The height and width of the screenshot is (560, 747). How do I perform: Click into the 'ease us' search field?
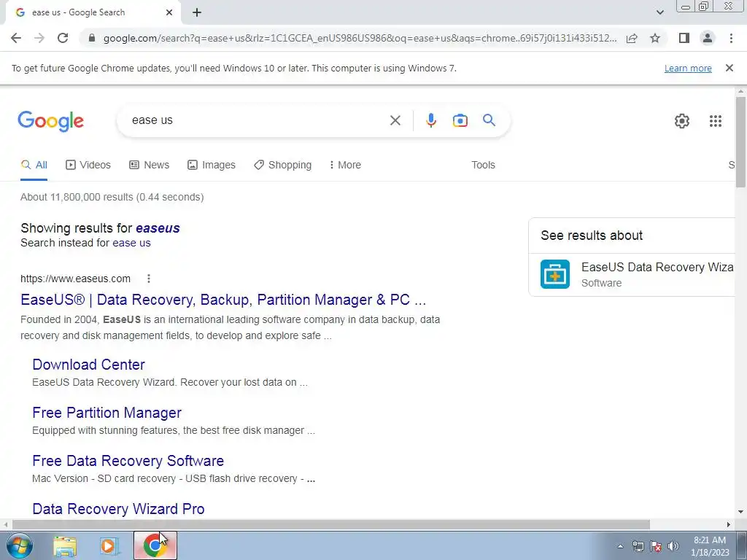(258, 120)
